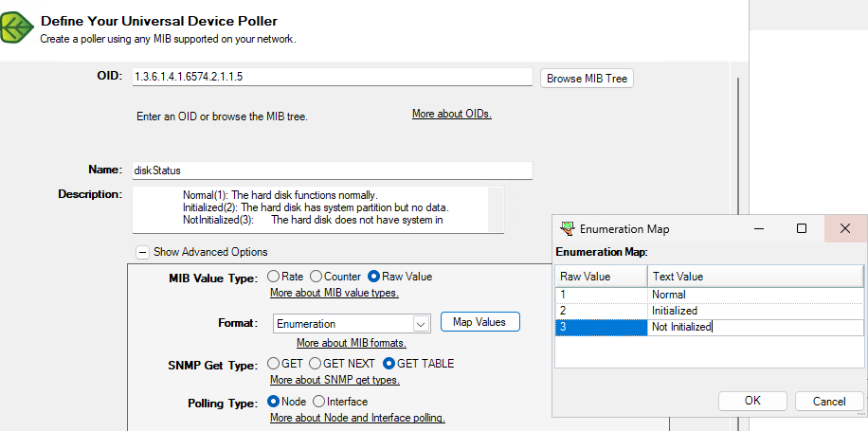Open More about SNMP get types link

[x=335, y=380]
